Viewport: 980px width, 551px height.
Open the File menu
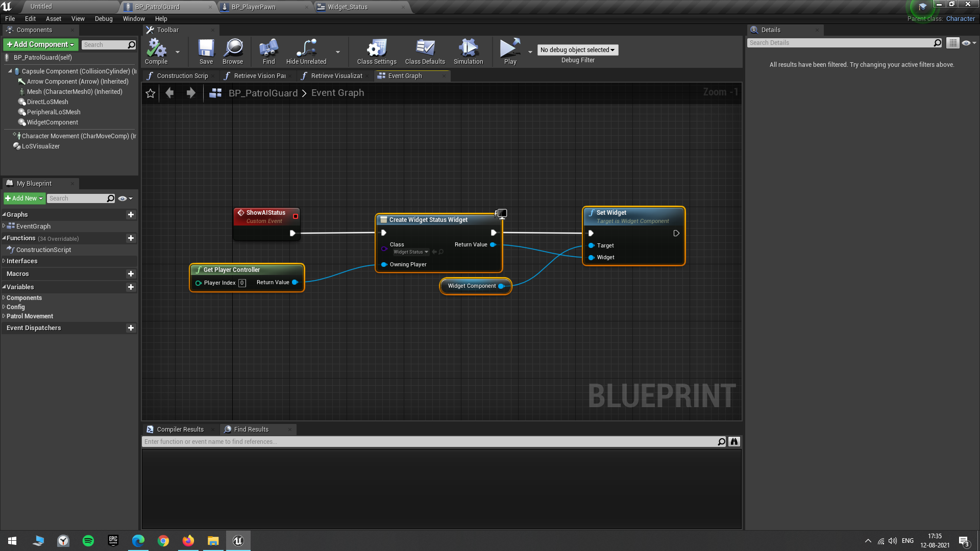pos(10,19)
